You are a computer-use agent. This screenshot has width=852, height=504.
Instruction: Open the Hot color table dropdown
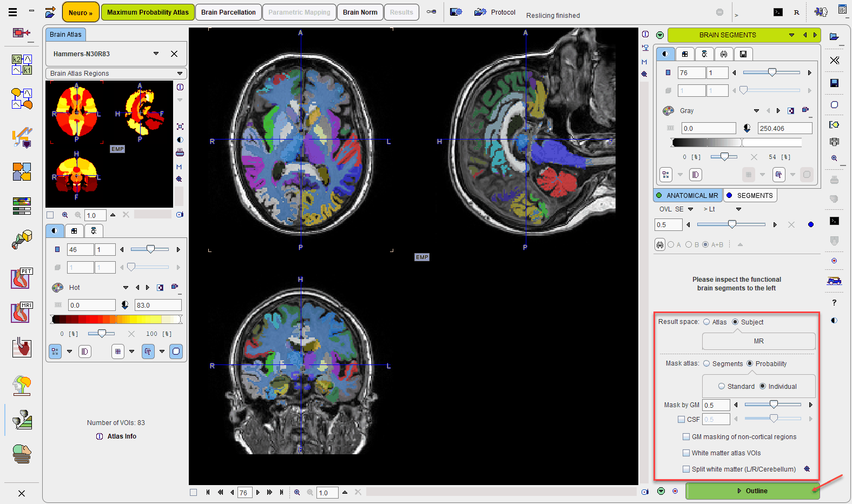pyautogui.click(x=126, y=288)
